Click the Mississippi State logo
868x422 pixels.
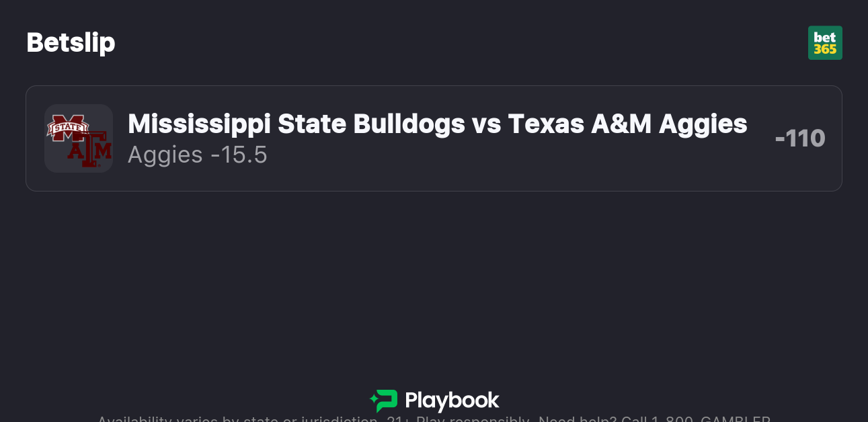pos(67,126)
